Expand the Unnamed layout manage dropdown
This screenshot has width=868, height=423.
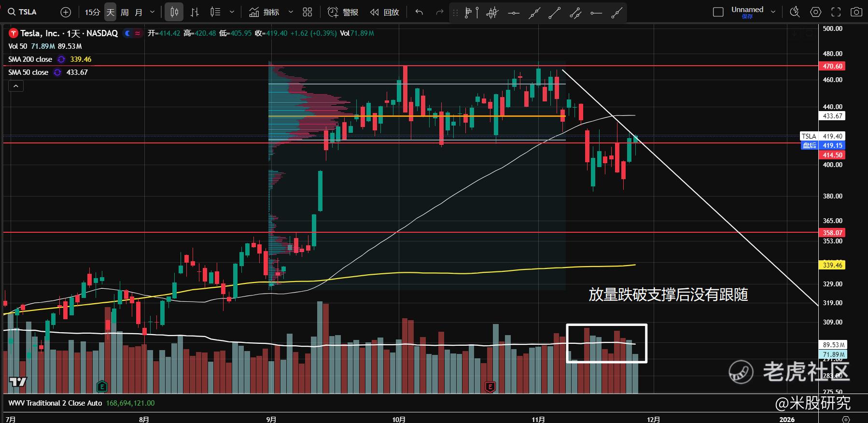coord(773,12)
